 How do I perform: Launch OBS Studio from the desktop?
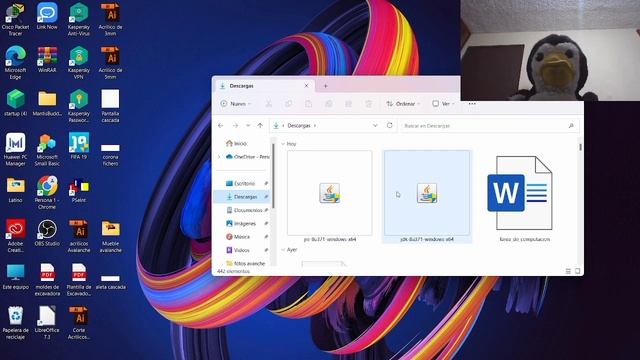tap(47, 233)
